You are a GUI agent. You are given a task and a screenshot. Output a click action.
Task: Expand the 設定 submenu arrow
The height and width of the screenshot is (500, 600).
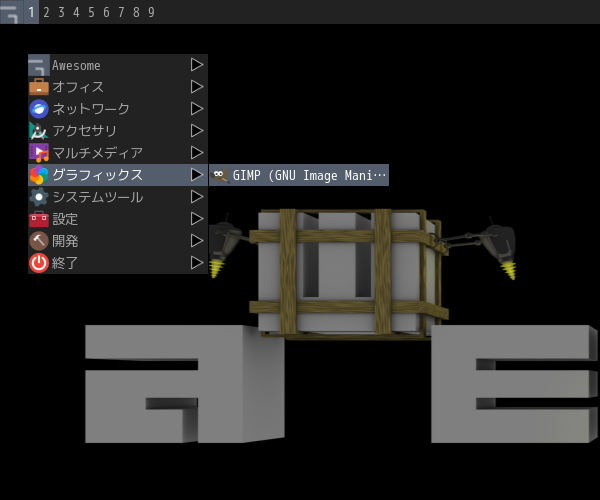click(x=197, y=219)
